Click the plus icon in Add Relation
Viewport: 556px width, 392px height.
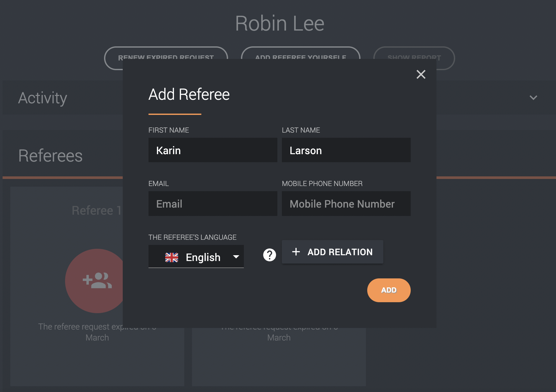pyautogui.click(x=296, y=252)
